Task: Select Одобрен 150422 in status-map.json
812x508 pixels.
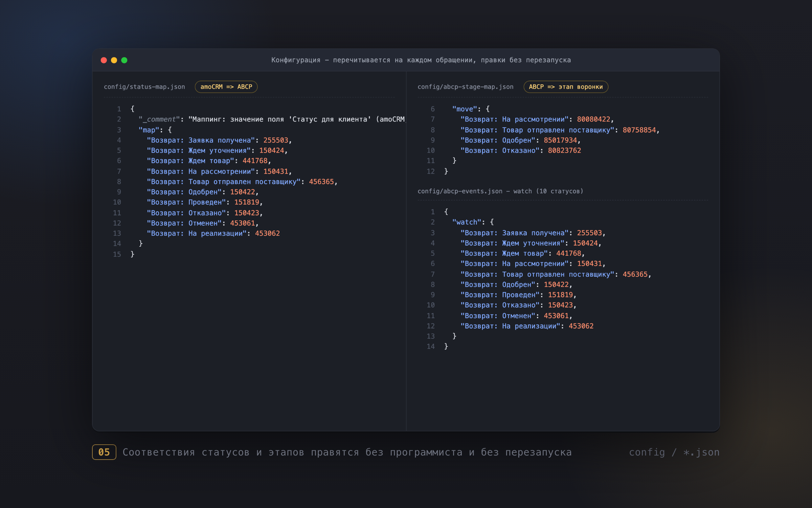Action: [x=202, y=192]
